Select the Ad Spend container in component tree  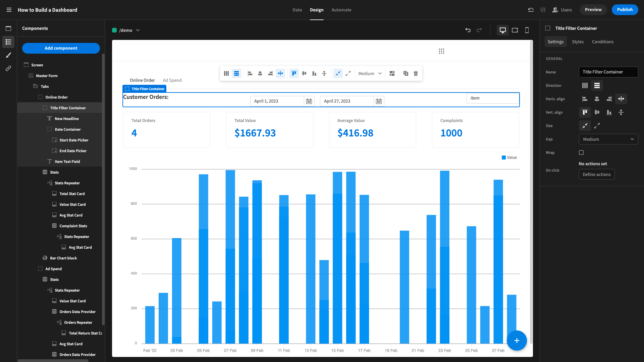tap(53, 269)
